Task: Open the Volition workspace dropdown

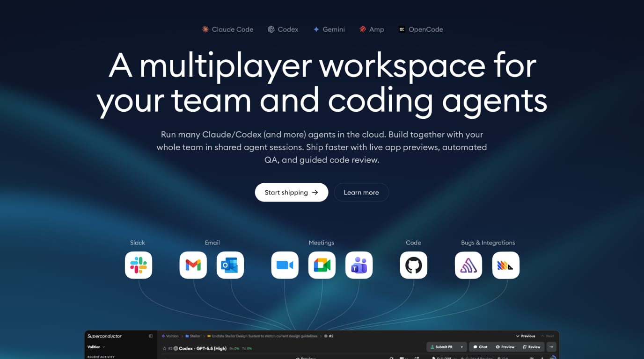Action: pyautogui.click(x=96, y=347)
